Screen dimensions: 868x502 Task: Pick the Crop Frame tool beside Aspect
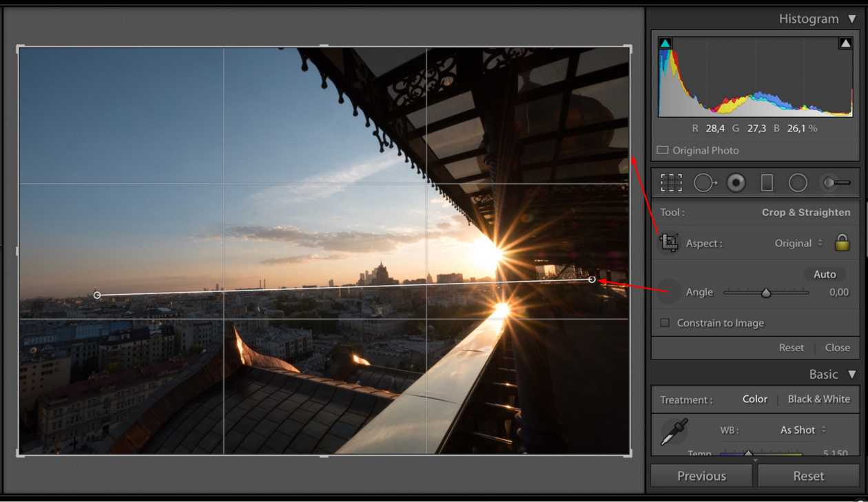[x=668, y=242]
